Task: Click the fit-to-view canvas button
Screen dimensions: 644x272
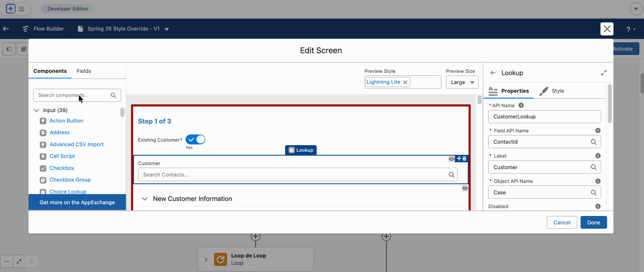Action: click(19, 261)
